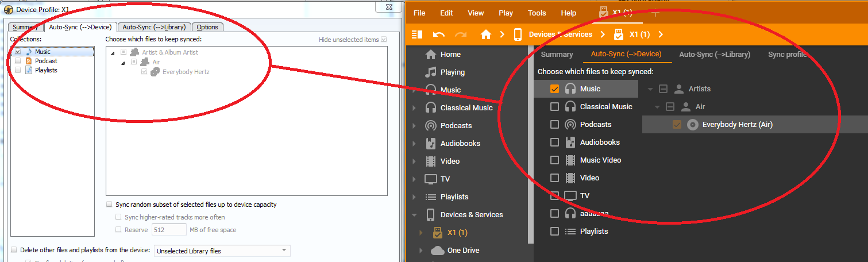The height and width of the screenshot is (262, 868).
Task: Switch to the Options tab
Action: tap(207, 27)
